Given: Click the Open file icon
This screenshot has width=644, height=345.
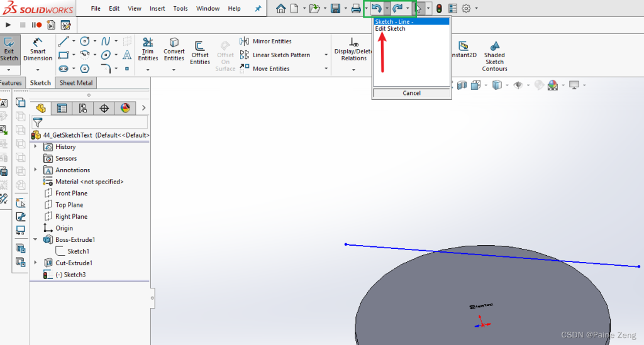Looking at the screenshot, I should click(314, 8).
